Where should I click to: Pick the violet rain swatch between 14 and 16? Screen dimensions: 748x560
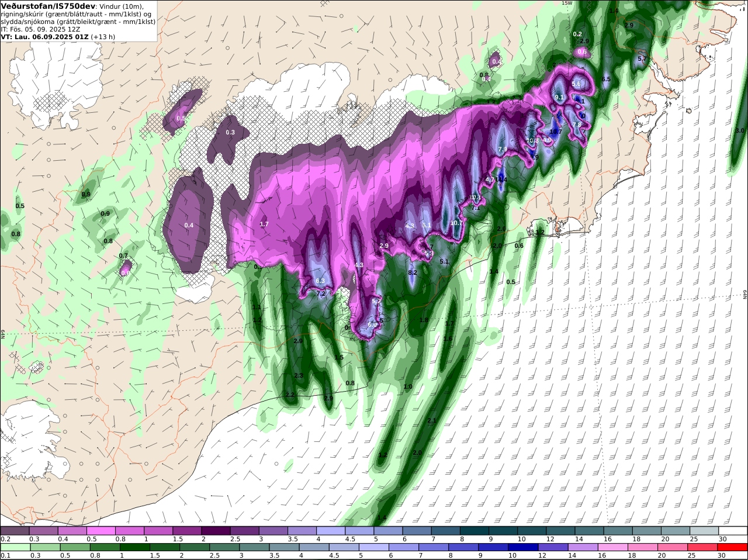583,547
